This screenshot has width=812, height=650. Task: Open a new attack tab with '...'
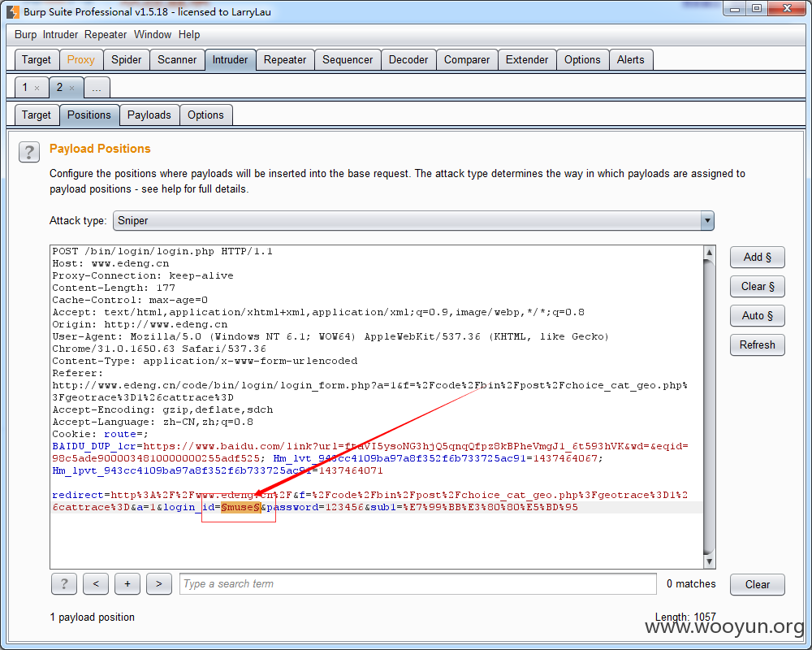[97, 88]
